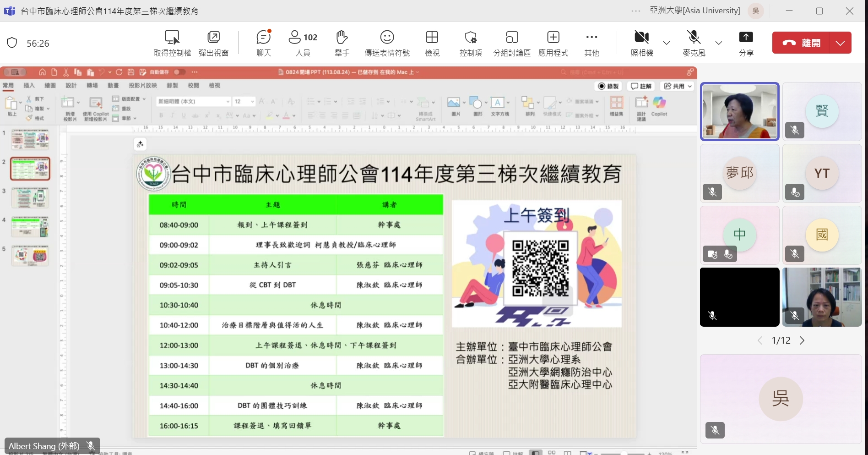Open the font name box 新細明體 (本文)
The width and height of the screenshot is (868, 455).
pyautogui.click(x=194, y=101)
